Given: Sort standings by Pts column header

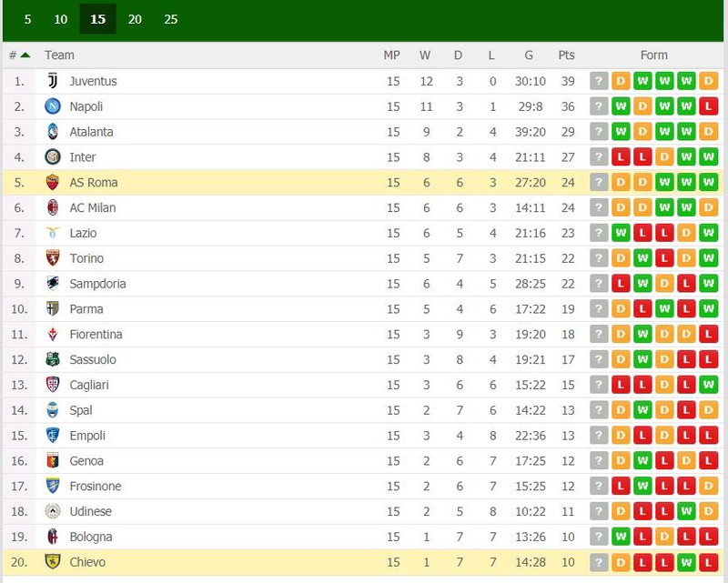Looking at the screenshot, I should coord(566,55).
